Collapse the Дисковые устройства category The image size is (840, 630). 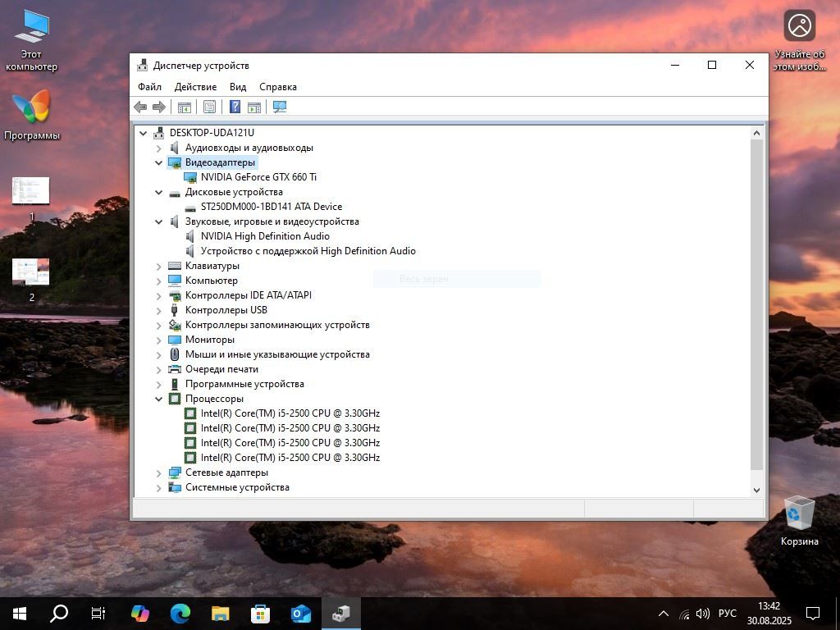(x=158, y=192)
